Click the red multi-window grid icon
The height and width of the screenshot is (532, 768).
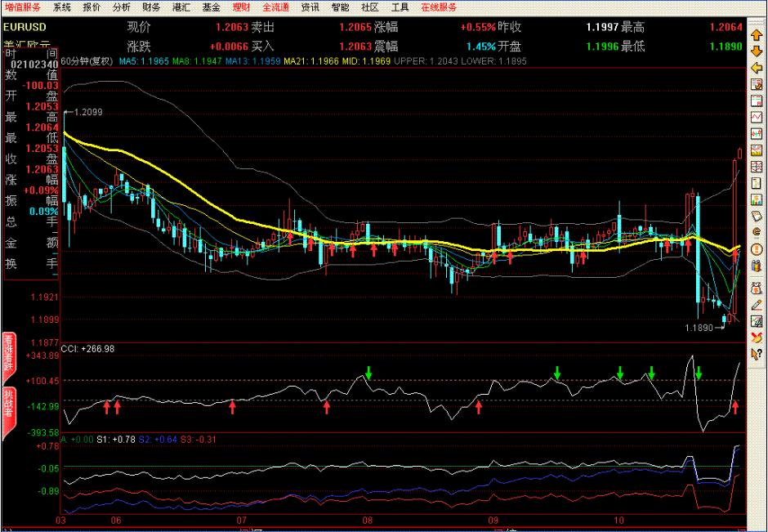click(x=757, y=167)
